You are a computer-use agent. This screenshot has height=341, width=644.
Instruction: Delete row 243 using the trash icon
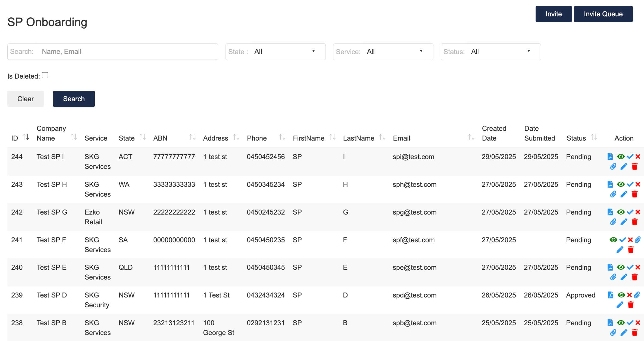click(x=635, y=194)
